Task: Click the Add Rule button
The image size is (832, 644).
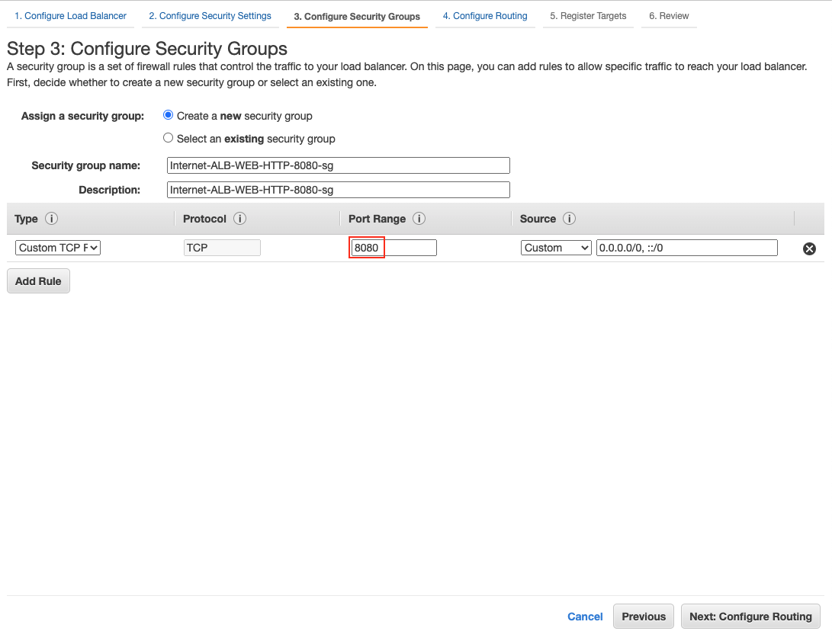Action: click(38, 280)
